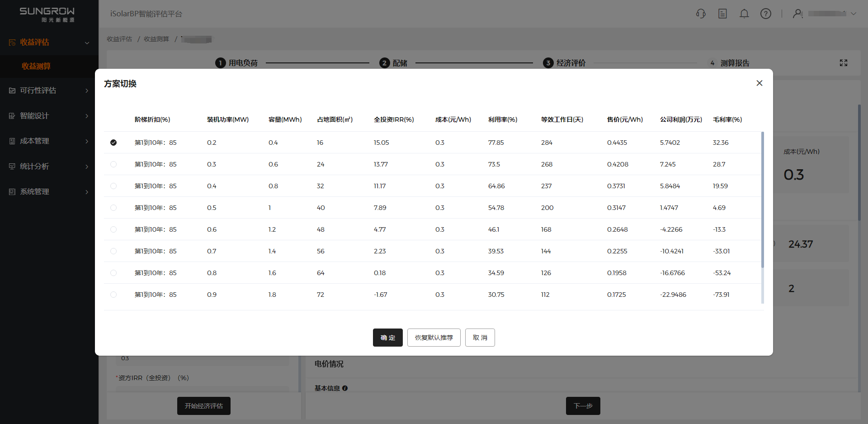The width and height of the screenshot is (868, 424).
Task: Toggle fullscreen expand icon
Action: point(844,63)
